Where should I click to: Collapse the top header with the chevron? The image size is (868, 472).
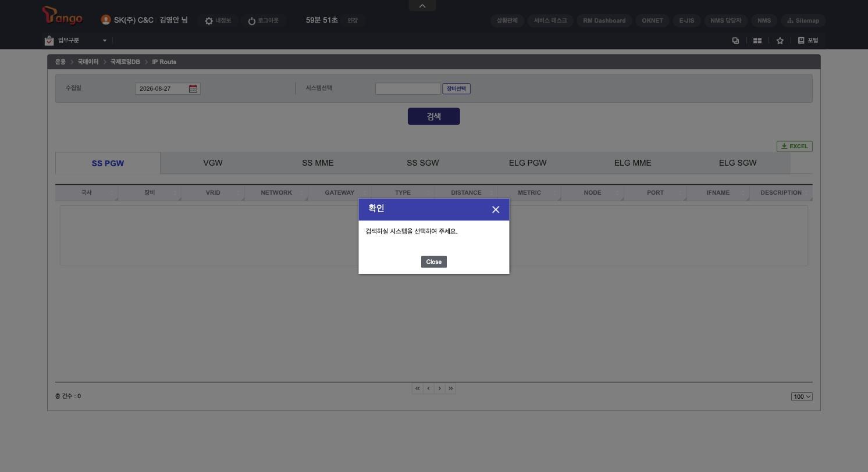422,6
